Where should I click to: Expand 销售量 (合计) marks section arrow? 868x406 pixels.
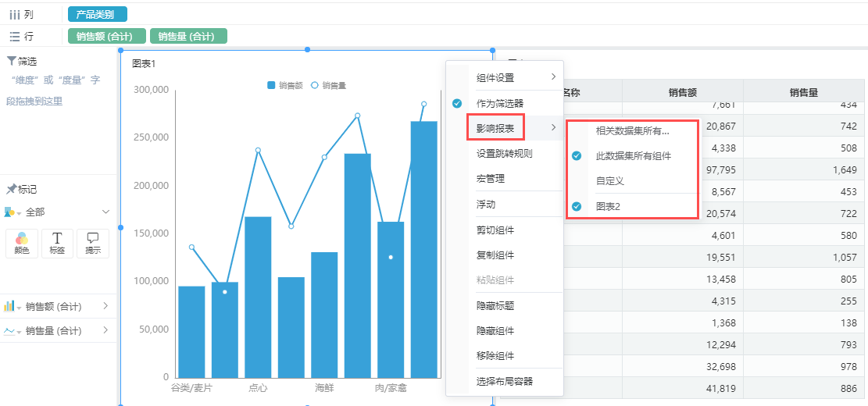(x=105, y=331)
